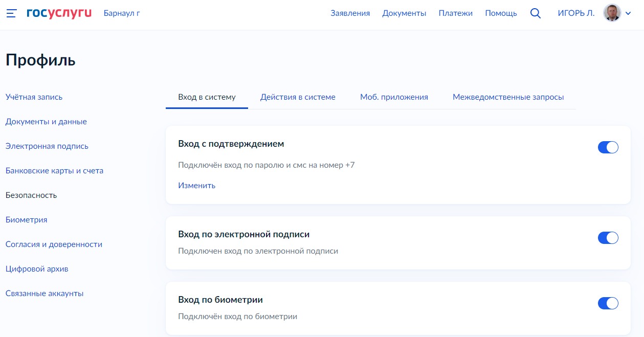Select the Вход в систему tab

tap(207, 97)
